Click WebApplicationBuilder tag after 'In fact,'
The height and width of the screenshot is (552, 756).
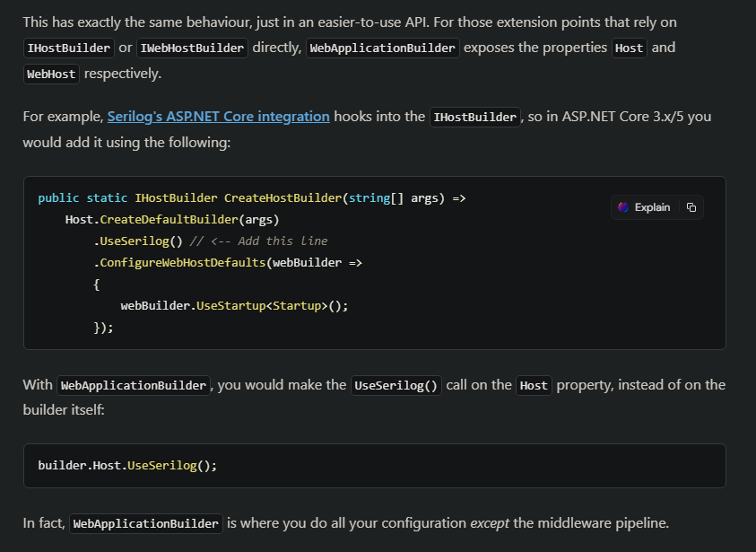[145, 523]
